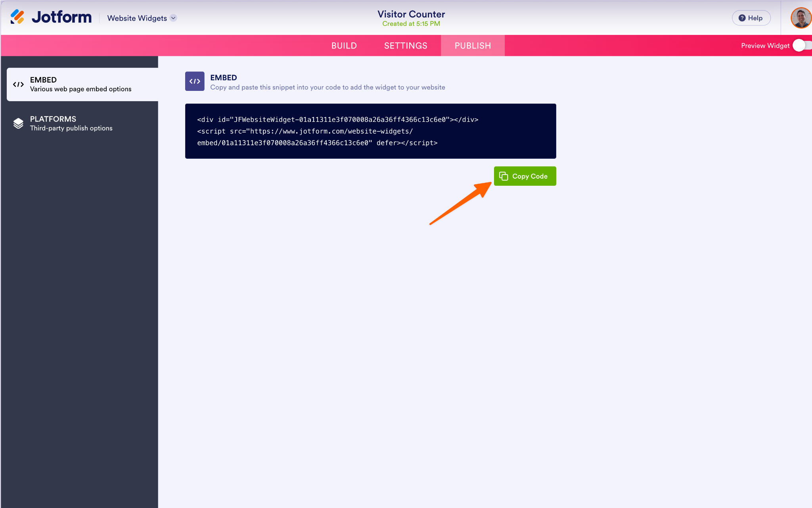812x508 pixels.
Task: Select the EMBED sidebar option
Action: (x=82, y=84)
